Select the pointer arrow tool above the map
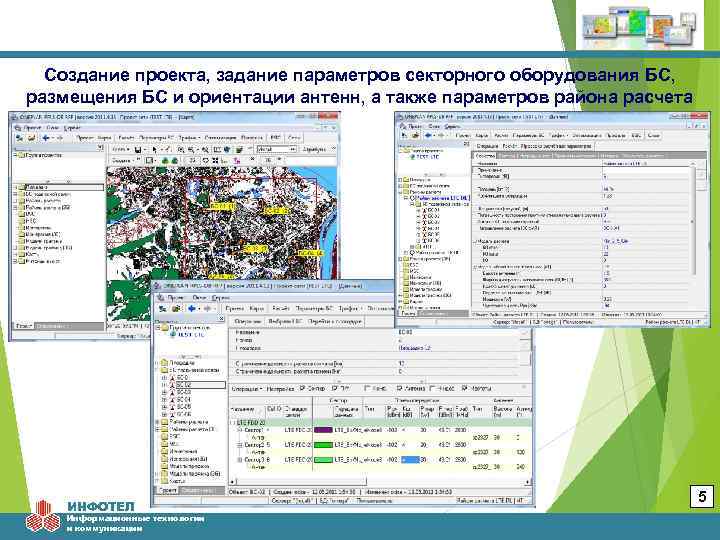The height and width of the screenshot is (540, 720). coord(155,149)
